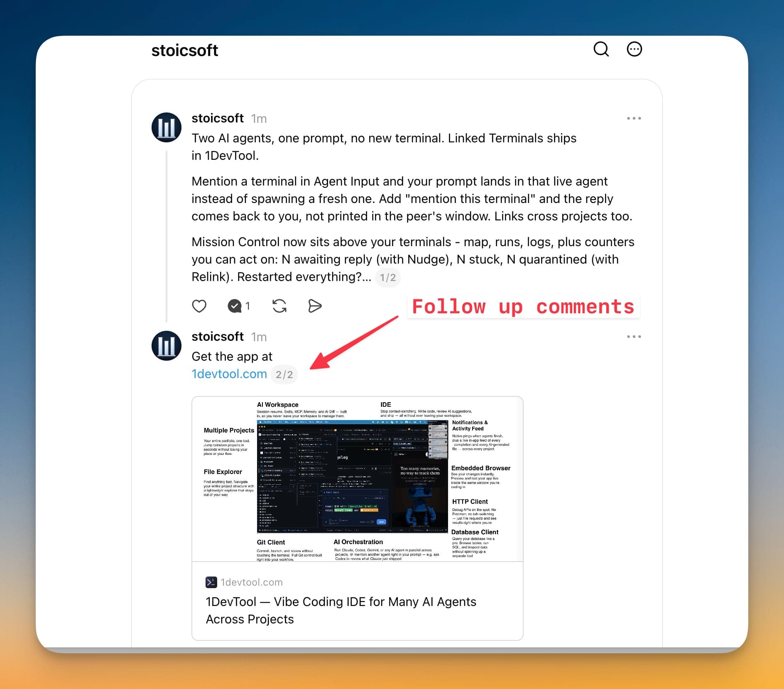784x689 pixels.
Task: Click the 2/2 thread counter badge
Action: (x=284, y=375)
